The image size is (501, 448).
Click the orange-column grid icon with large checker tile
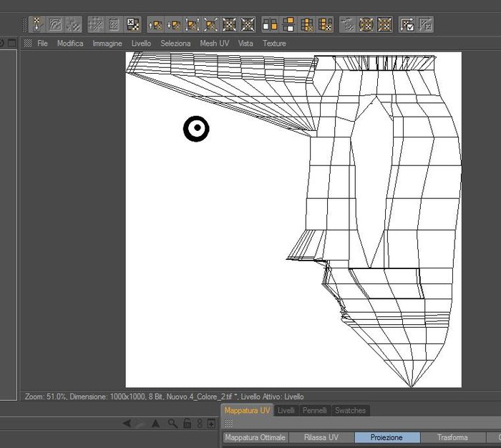point(326,24)
